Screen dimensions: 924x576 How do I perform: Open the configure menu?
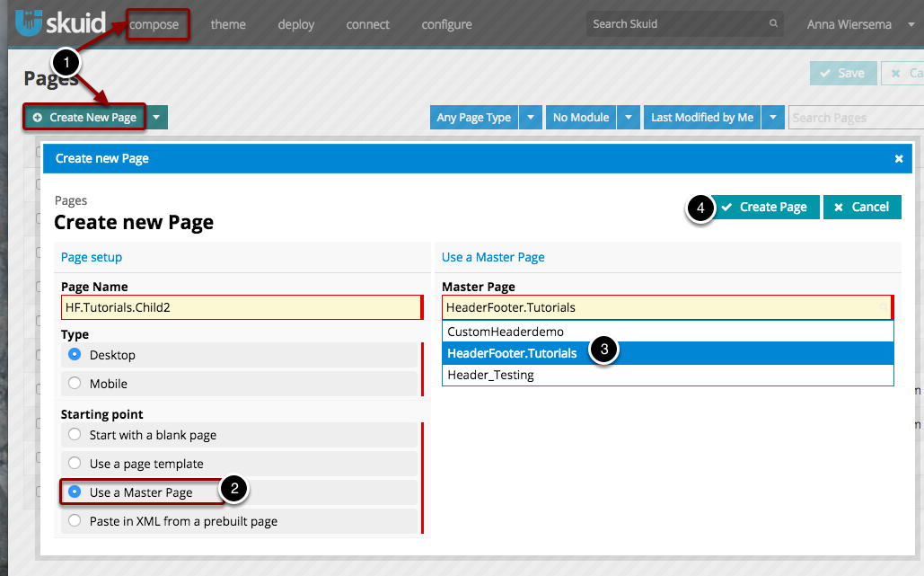tap(446, 25)
